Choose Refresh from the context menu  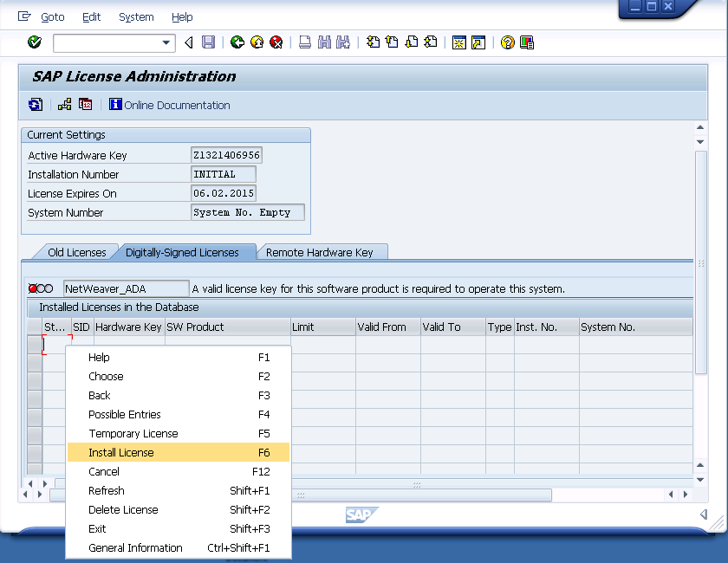coord(179,490)
